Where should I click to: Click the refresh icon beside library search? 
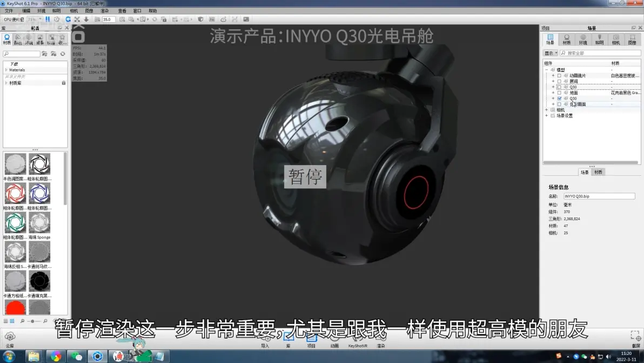pyautogui.click(x=63, y=54)
